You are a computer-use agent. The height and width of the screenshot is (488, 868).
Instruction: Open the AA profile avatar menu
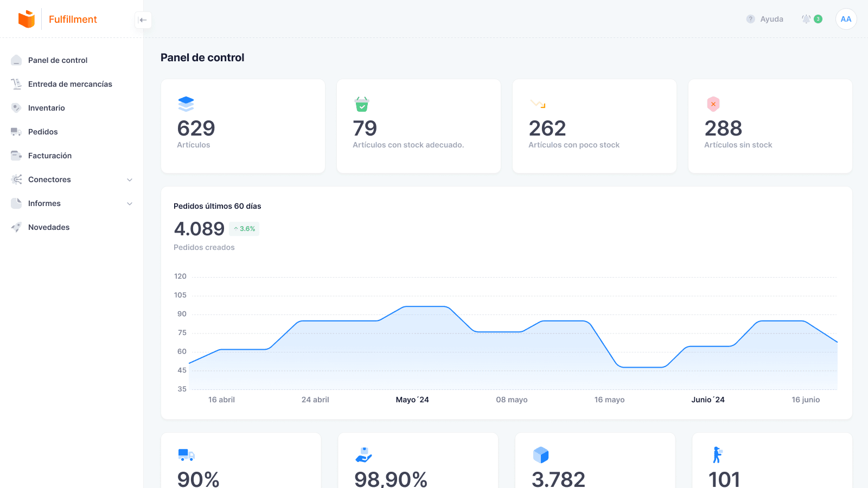[x=846, y=19]
